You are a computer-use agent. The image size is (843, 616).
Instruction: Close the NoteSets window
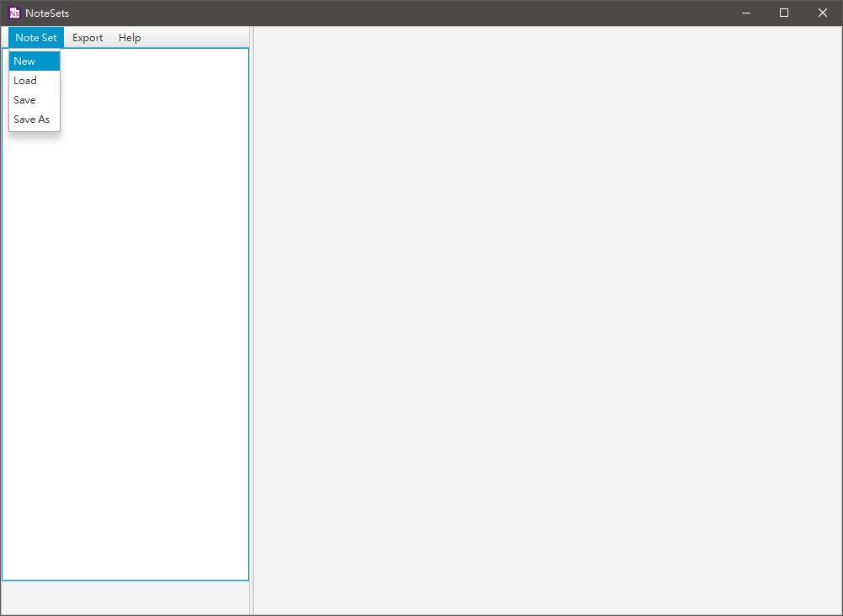[x=822, y=13]
